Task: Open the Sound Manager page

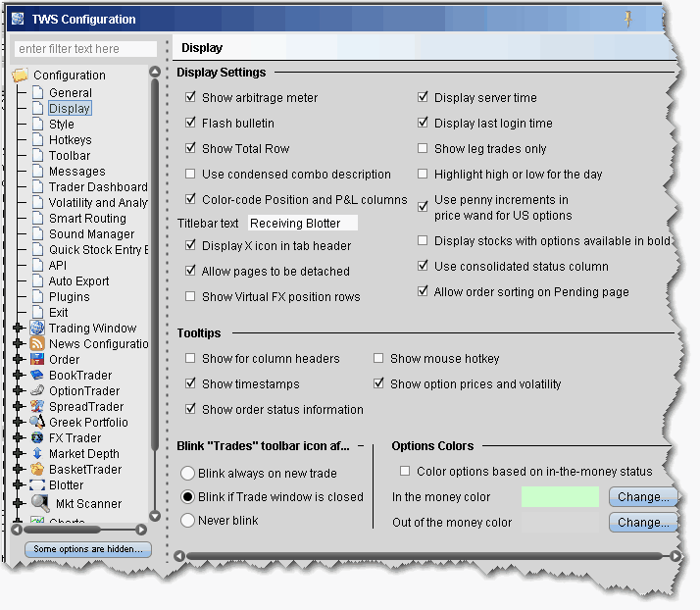Action: click(x=91, y=233)
